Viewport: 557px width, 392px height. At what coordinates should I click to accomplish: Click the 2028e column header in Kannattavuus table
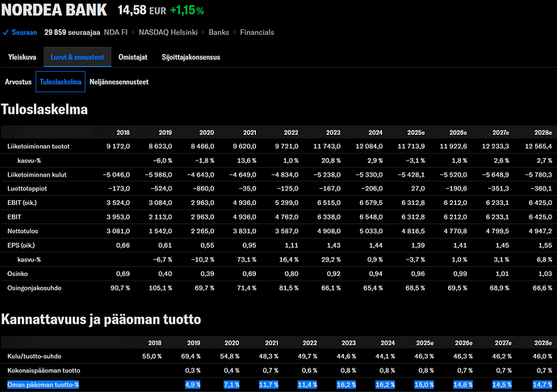pos(543,343)
